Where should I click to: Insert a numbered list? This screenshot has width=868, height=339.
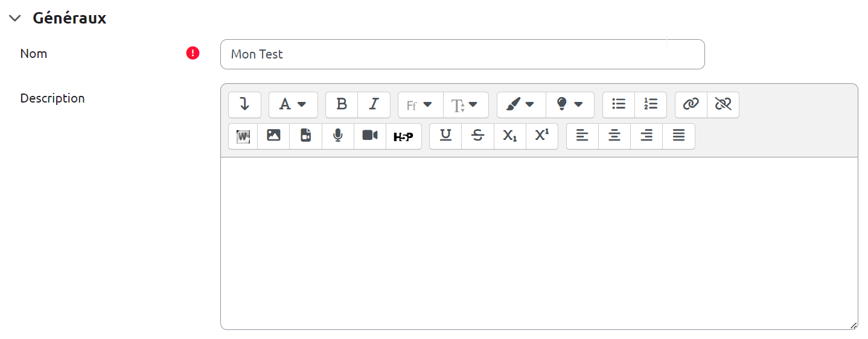651,105
